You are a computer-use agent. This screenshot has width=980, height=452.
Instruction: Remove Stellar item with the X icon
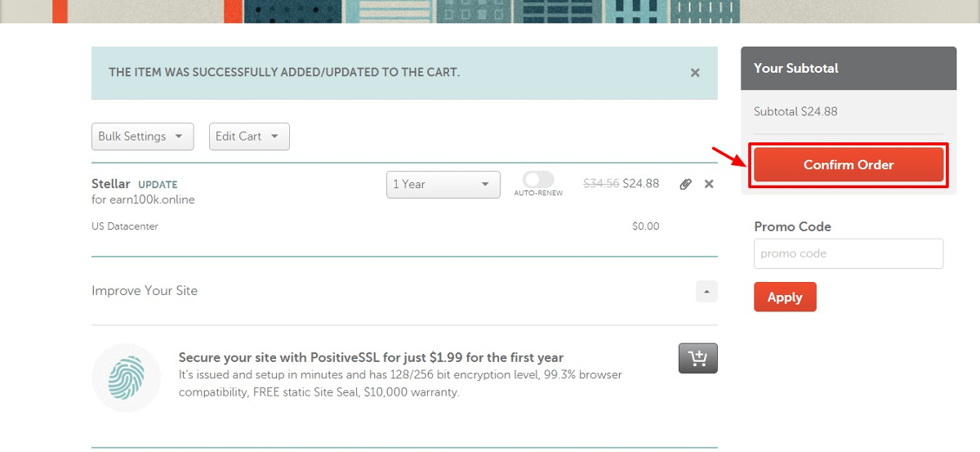(709, 184)
